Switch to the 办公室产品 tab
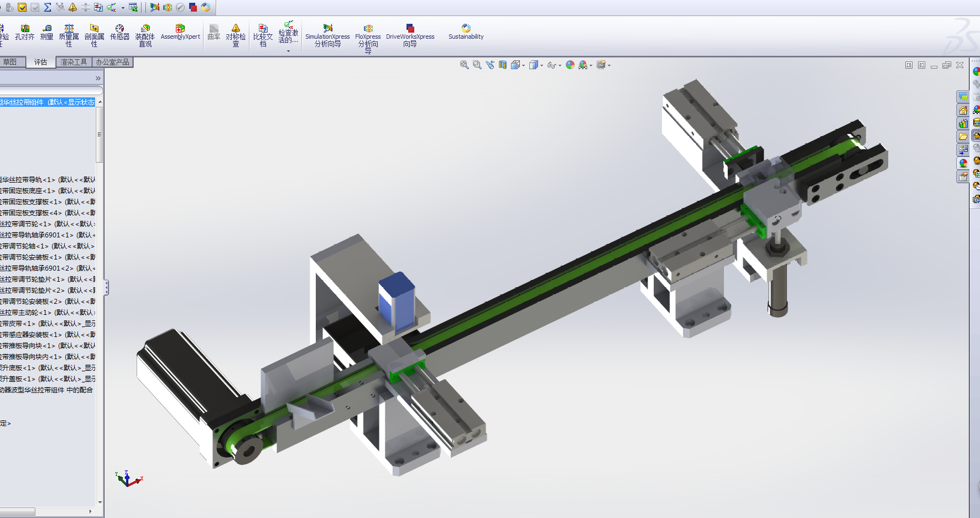 112,62
